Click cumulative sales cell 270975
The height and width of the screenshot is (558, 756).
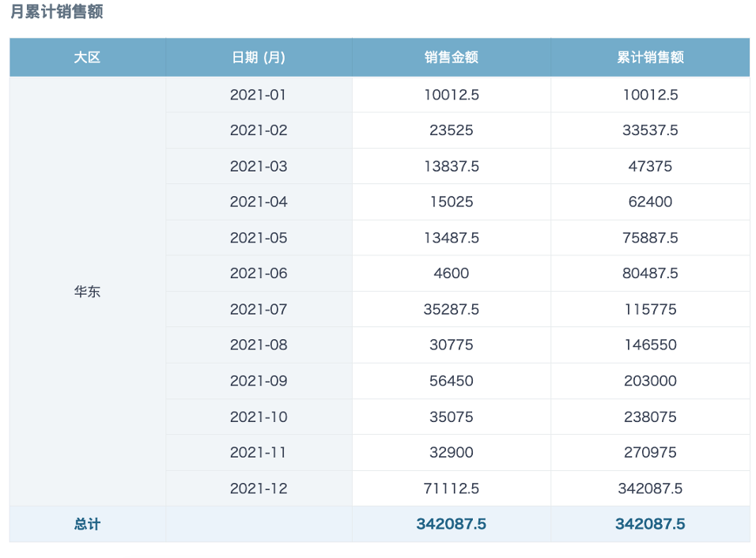(650, 452)
